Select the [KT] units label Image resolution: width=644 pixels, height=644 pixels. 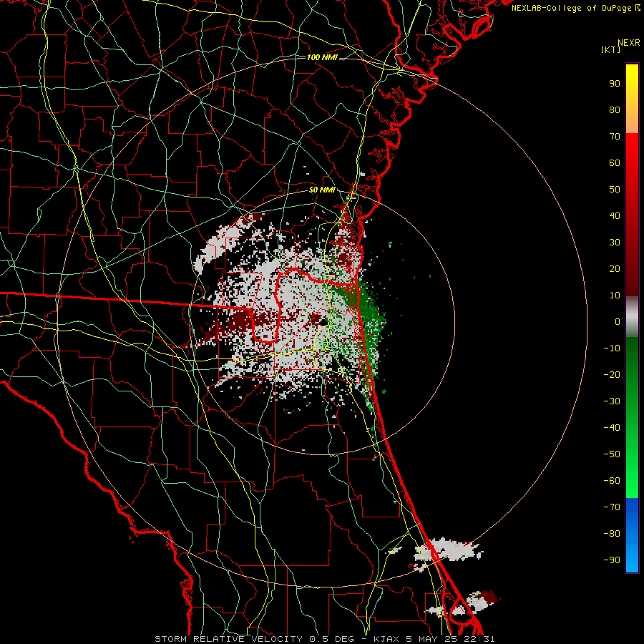pos(611,49)
